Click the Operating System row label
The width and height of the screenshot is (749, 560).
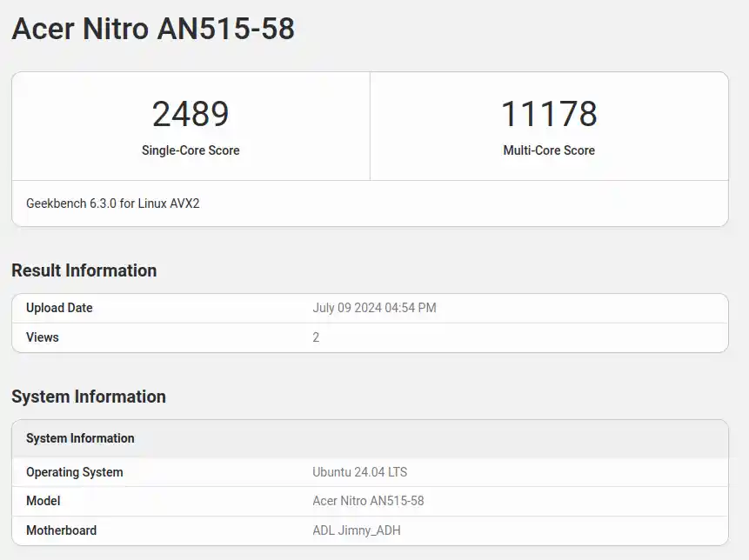pyautogui.click(x=75, y=472)
